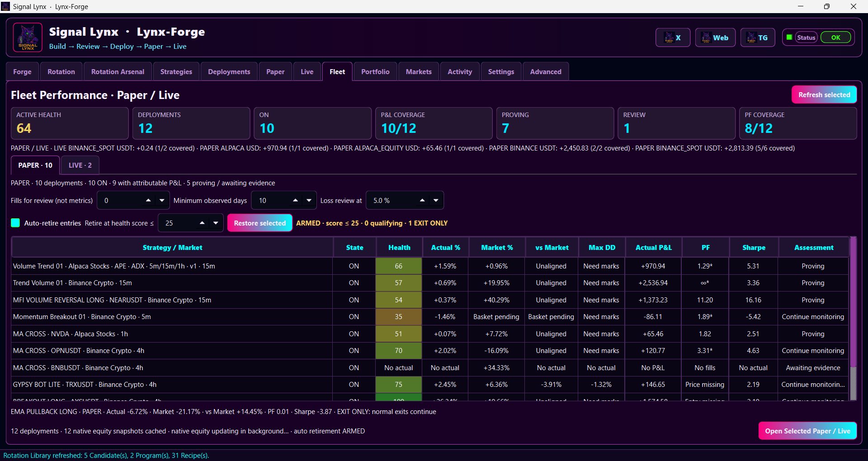The image size is (868, 461).
Task: Decrease Loss review at percentage
Action: tap(436, 200)
